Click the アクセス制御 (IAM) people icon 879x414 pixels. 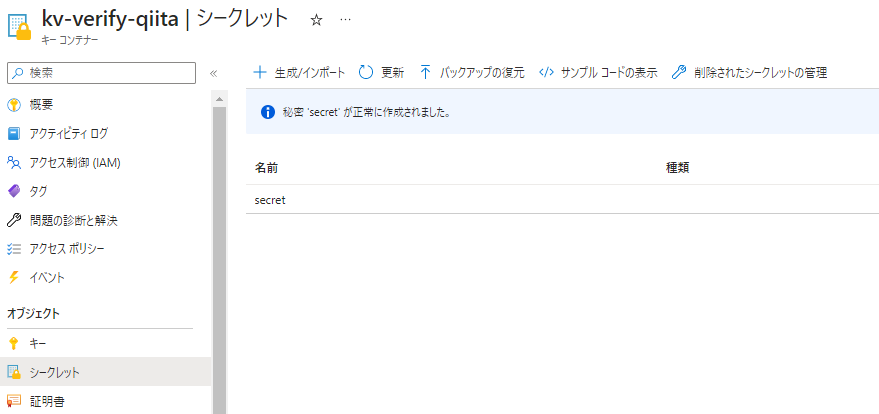(x=14, y=162)
